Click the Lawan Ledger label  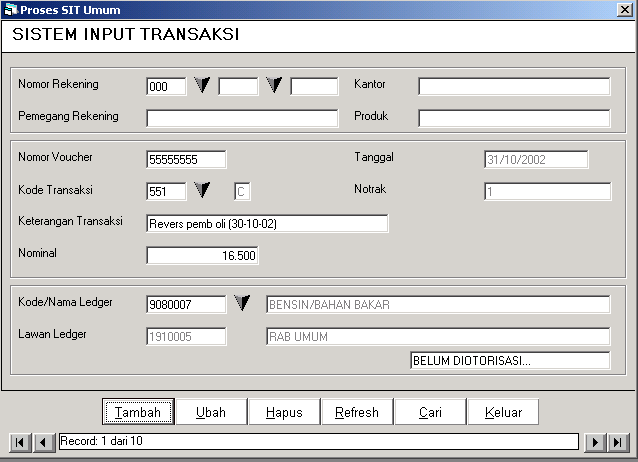pos(52,334)
